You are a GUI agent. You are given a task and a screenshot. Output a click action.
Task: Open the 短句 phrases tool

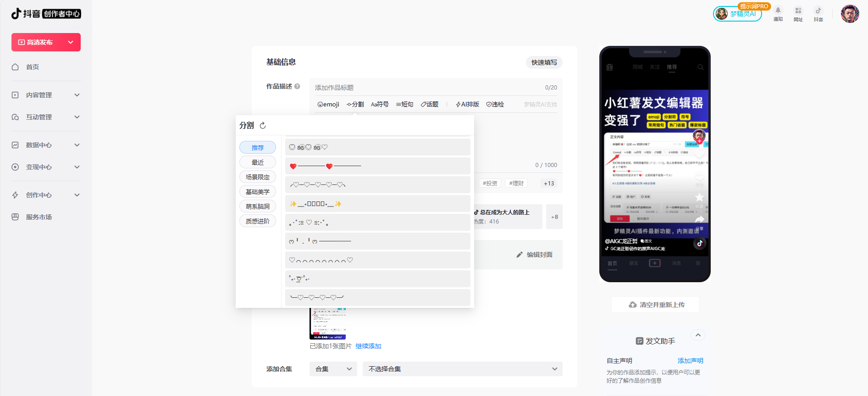pos(405,105)
